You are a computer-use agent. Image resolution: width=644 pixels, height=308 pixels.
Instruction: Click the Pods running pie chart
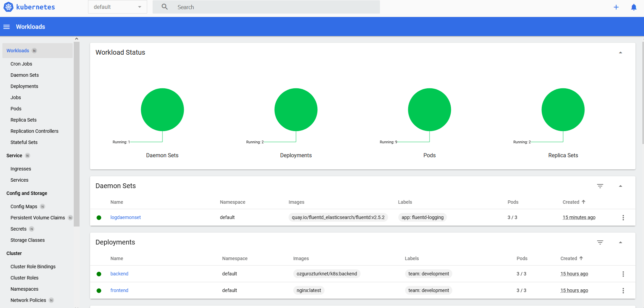pyautogui.click(x=429, y=109)
